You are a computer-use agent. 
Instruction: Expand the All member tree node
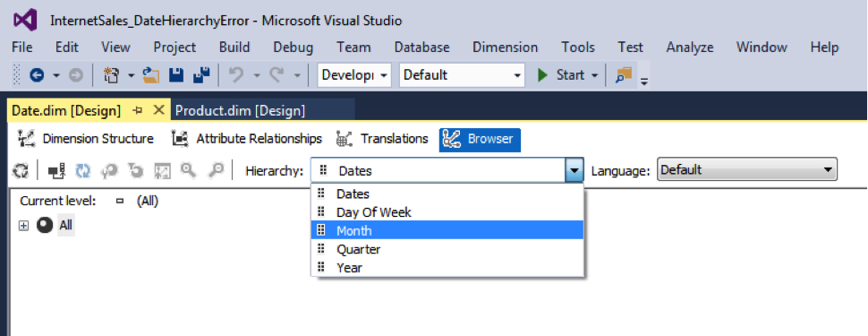tap(23, 226)
